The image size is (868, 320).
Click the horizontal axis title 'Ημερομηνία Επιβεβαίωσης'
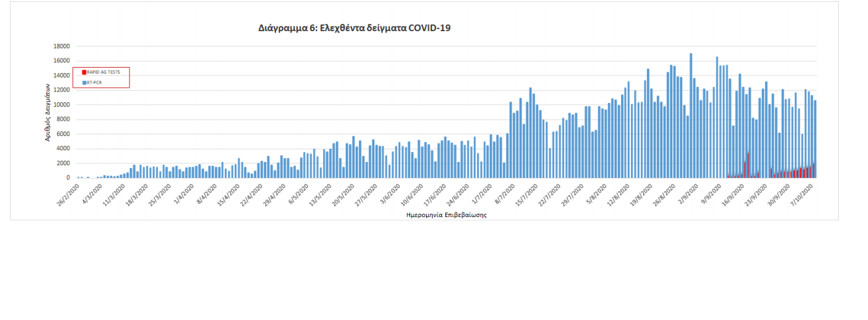click(x=446, y=215)
